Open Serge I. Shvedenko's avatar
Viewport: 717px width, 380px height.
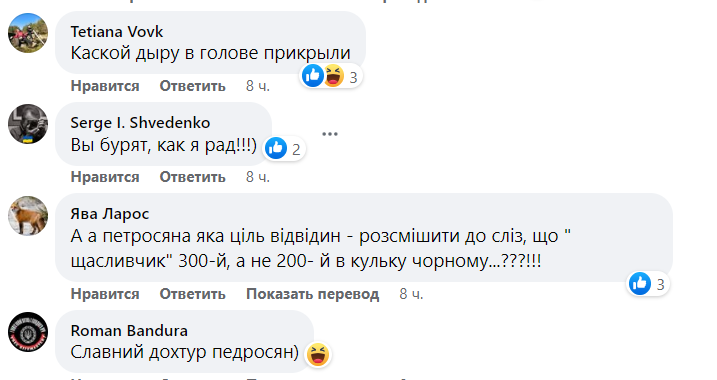(x=28, y=124)
